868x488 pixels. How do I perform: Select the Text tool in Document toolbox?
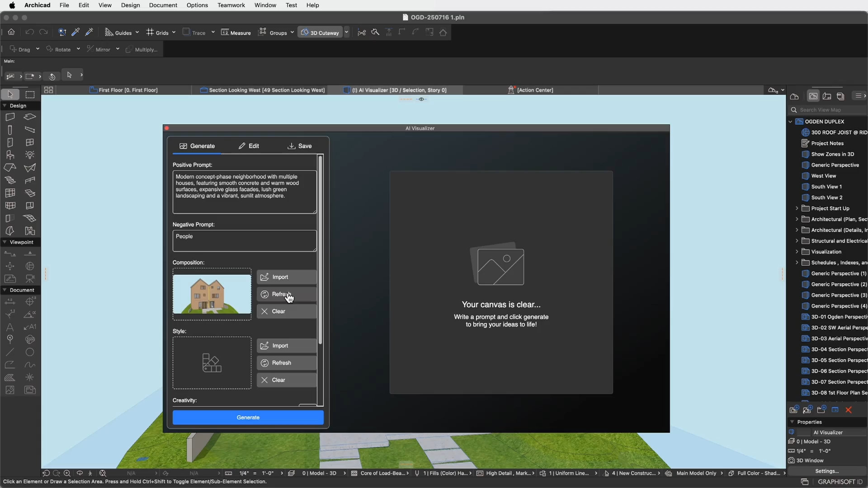[x=10, y=327]
